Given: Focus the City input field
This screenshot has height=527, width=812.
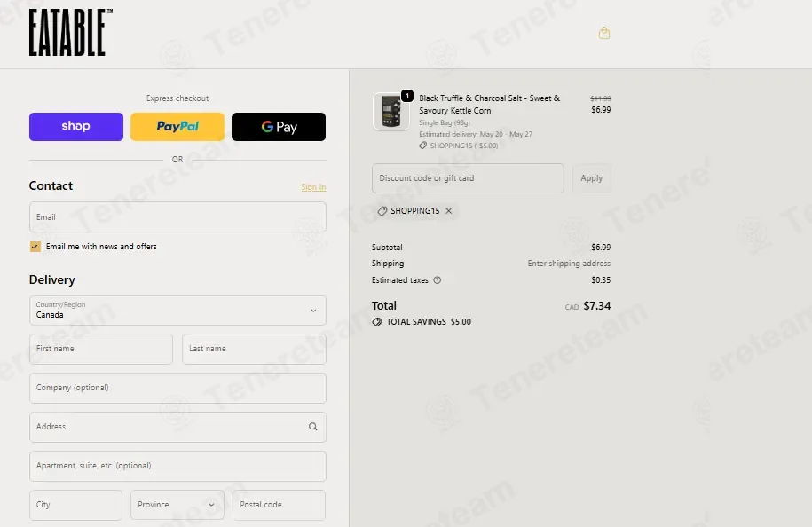Looking at the screenshot, I should pos(75,505).
